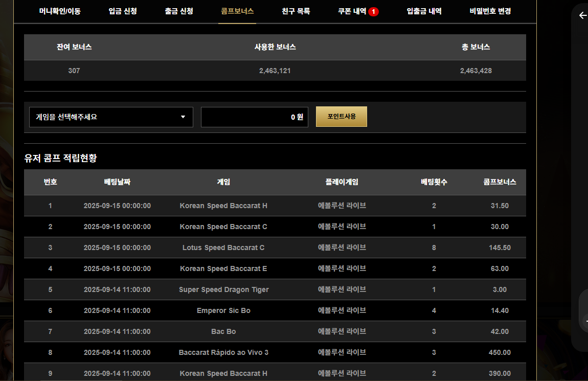
Task: Click comp bonus value 31.50
Action: pos(500,206)
